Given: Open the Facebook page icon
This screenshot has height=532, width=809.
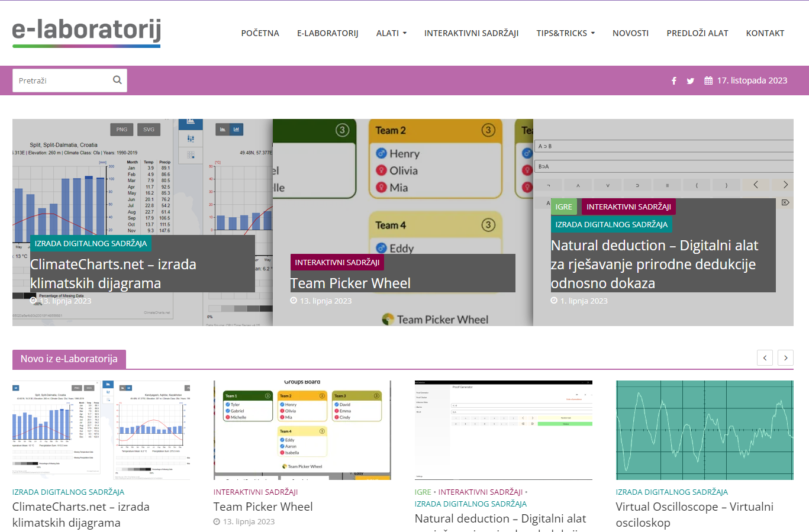Looking at the screenshot, I should pos(673,81).
